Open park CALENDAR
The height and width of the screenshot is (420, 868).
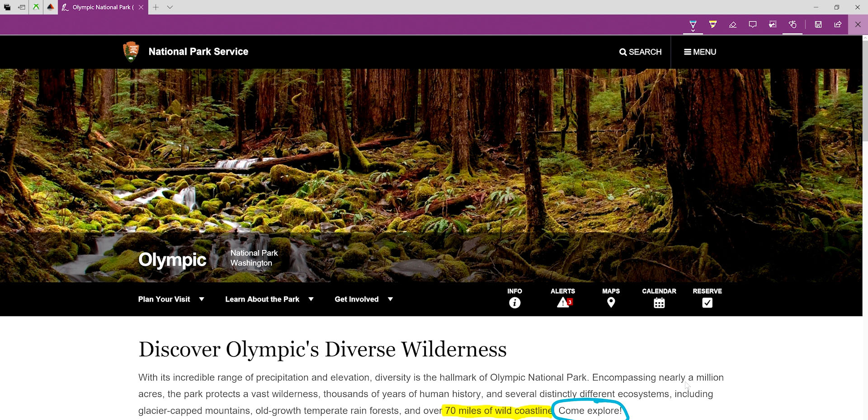(x=659, y=299)
